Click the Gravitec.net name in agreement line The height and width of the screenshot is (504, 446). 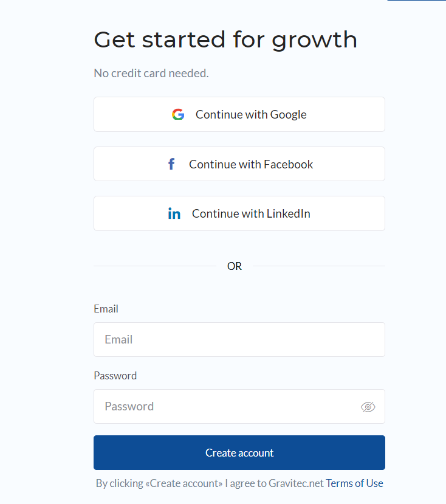pos(296,483)
